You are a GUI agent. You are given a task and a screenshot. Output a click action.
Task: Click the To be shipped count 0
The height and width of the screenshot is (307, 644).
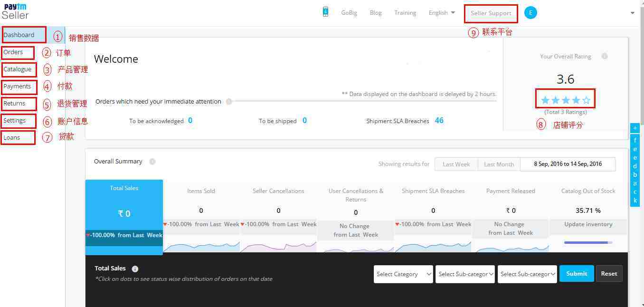pyautogui.click(x=304, y=121)
